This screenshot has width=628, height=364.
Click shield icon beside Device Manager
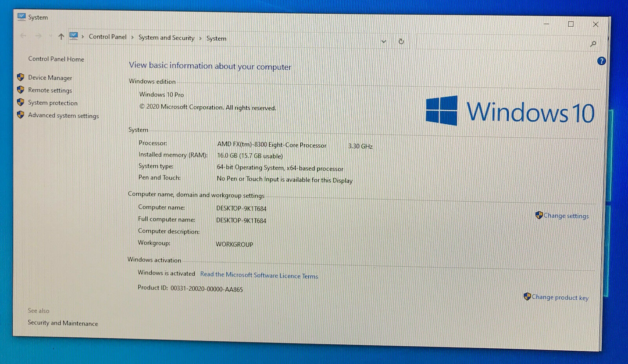coord(21,77)
